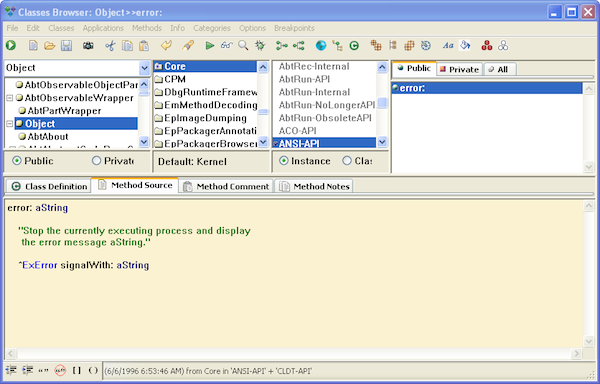Screen dimensions: 600x384
Task: Change font with the Aa icon
Action: tap(448, 46)
